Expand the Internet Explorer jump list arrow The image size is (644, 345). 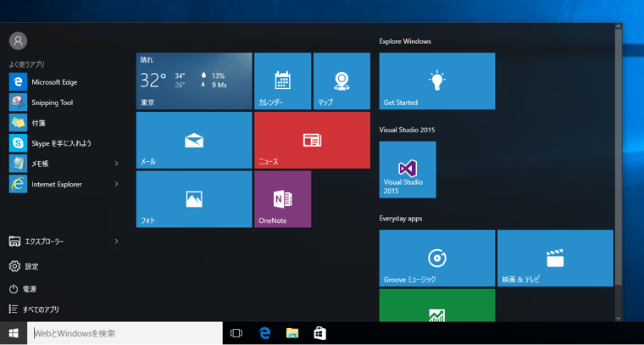[116, 184]
